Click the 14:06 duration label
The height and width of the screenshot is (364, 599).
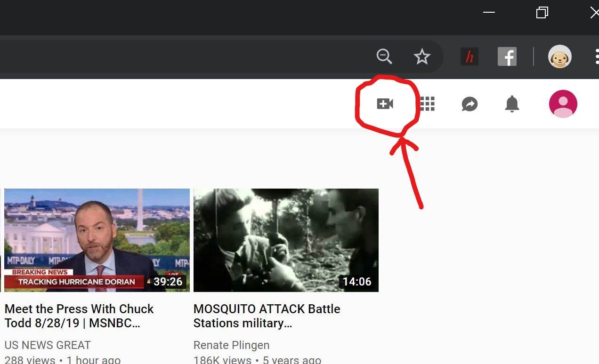[x=356, y=281]
